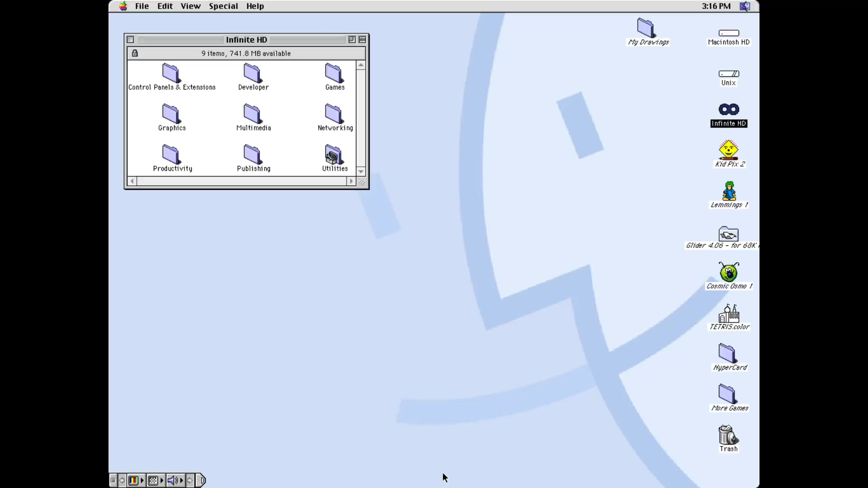
Task: Toggle the Infinite HD window collapse box
Action: (362, 40)
